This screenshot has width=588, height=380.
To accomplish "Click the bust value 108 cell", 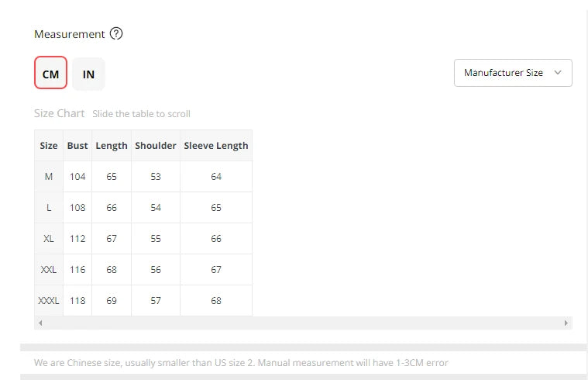I will click(x=77, y=208).
